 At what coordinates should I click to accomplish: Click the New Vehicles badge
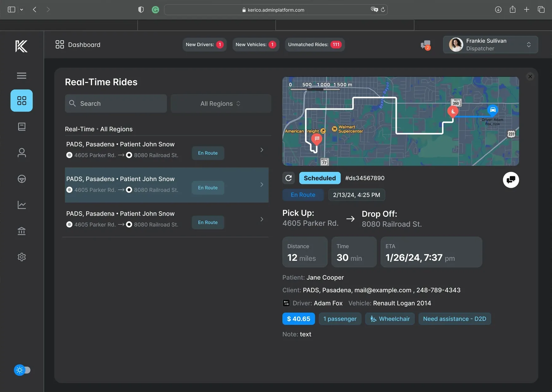point(255,45)
